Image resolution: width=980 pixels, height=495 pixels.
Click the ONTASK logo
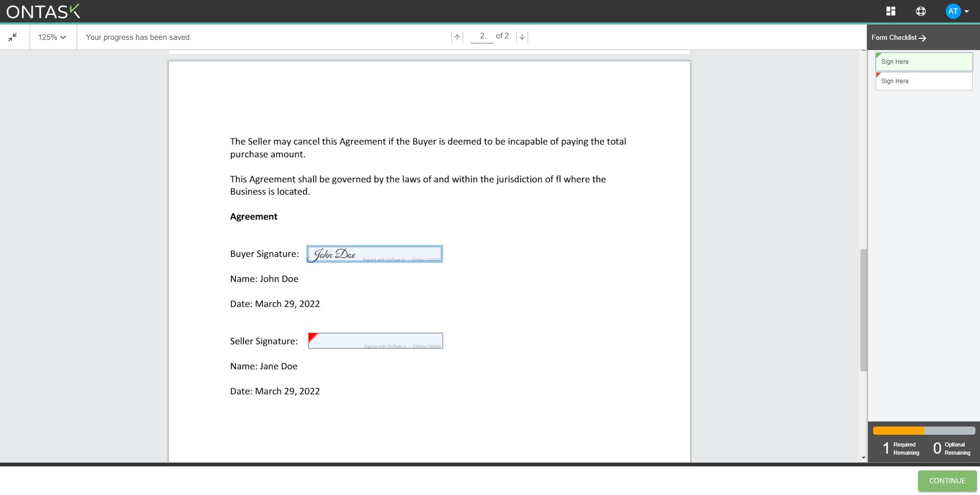point(42,11)
